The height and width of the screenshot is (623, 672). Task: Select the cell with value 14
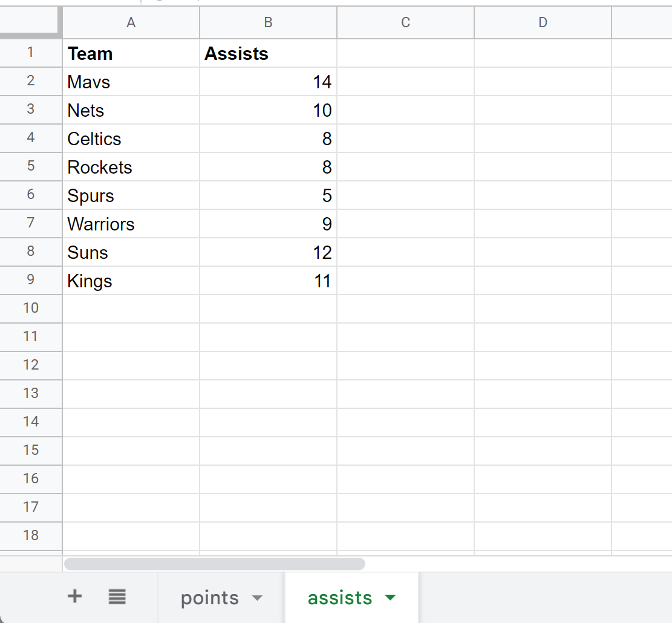[x=269, y=82]
